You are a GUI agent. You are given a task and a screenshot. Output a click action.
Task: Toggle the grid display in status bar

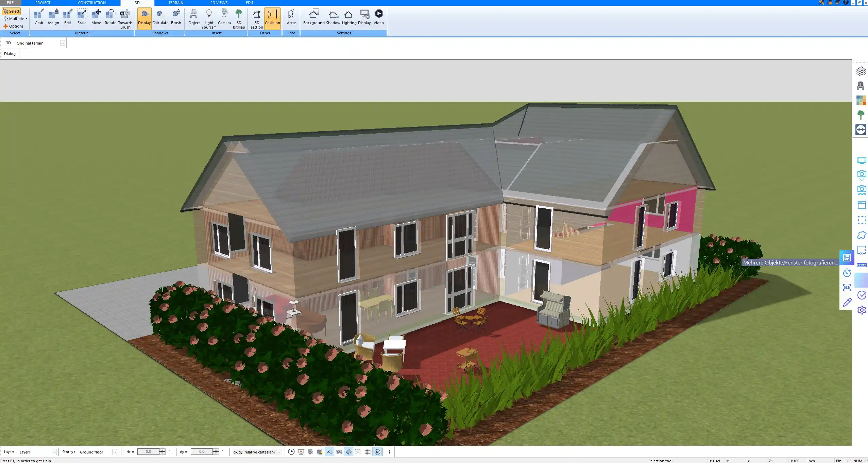[x=368, y=452]
